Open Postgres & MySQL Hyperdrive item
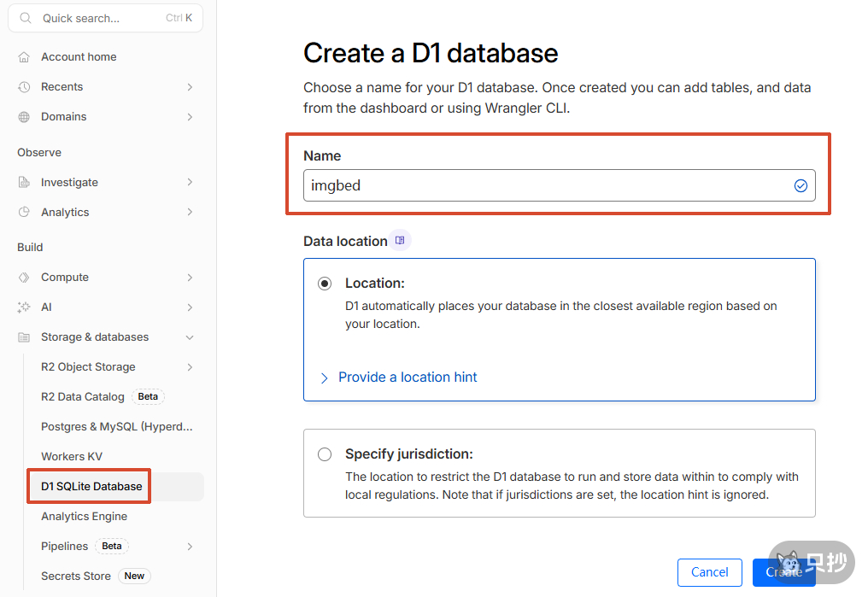 [117, 426]
